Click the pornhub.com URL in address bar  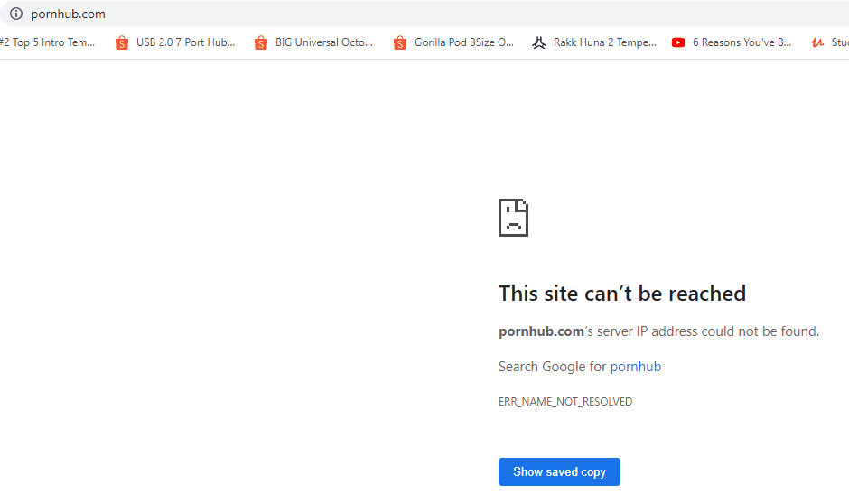click(69, 14)
